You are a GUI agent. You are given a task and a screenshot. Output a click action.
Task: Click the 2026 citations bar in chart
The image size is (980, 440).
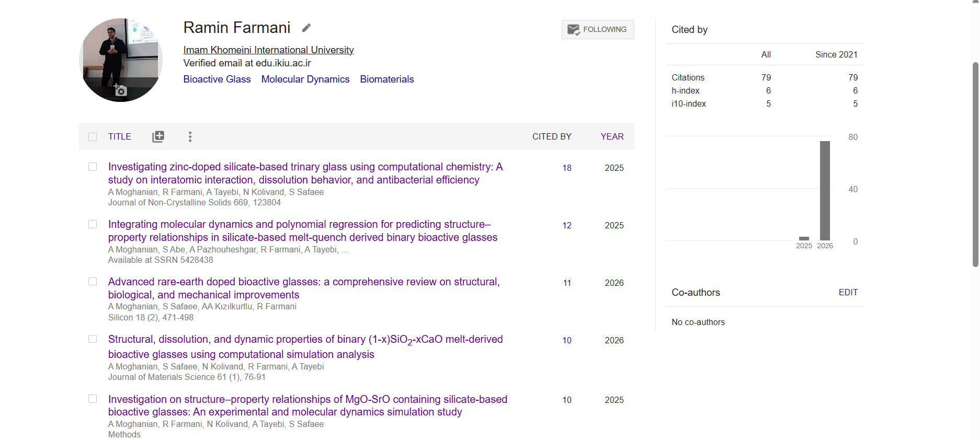825,190
